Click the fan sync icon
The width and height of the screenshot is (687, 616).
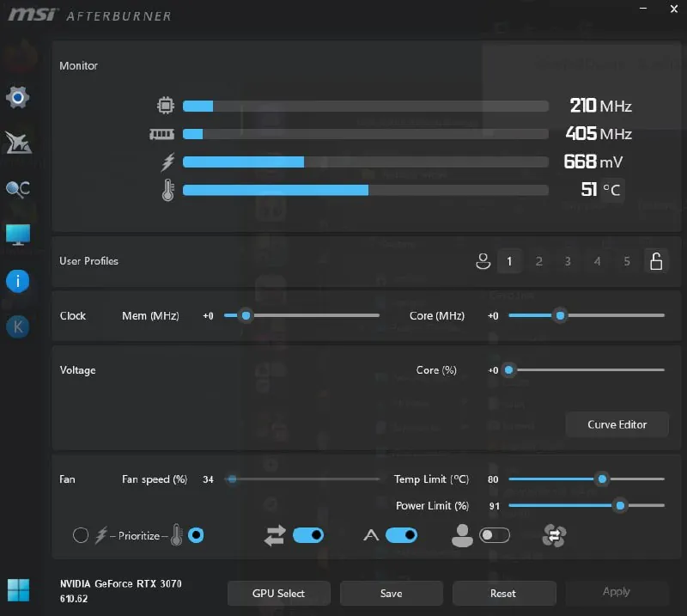point(554,535)
